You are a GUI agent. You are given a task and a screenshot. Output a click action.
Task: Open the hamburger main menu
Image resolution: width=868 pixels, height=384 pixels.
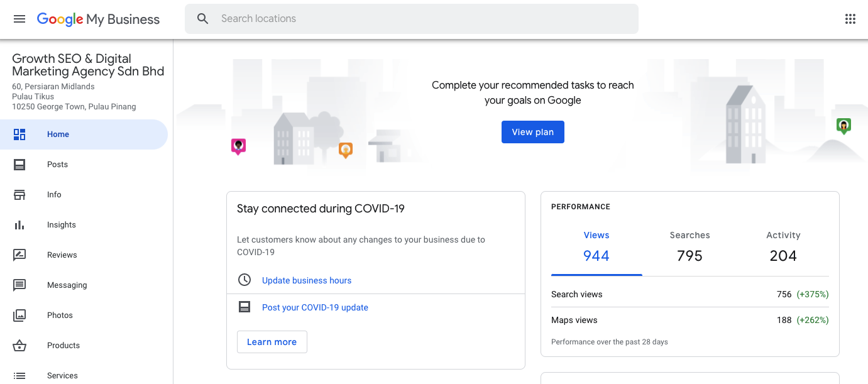click(19, 19)
